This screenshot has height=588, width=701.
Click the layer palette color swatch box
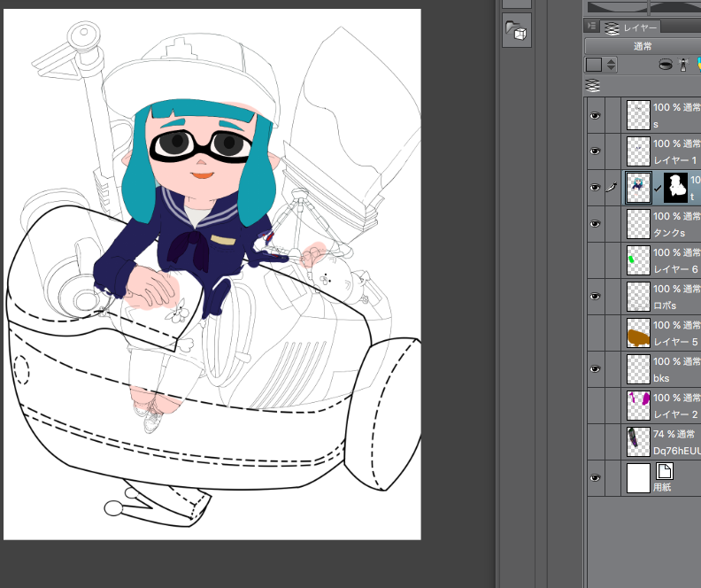[593, 65]
